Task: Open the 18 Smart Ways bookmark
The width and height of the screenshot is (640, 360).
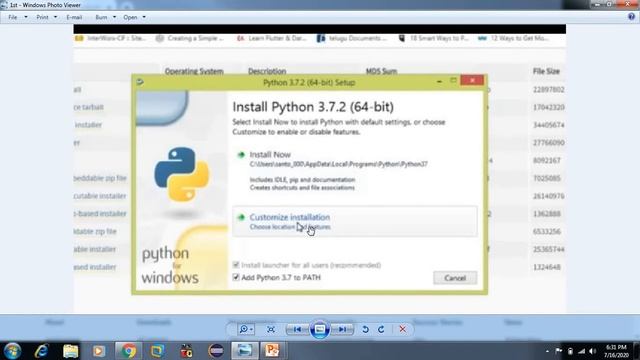Action: click(x=433, y=38)
